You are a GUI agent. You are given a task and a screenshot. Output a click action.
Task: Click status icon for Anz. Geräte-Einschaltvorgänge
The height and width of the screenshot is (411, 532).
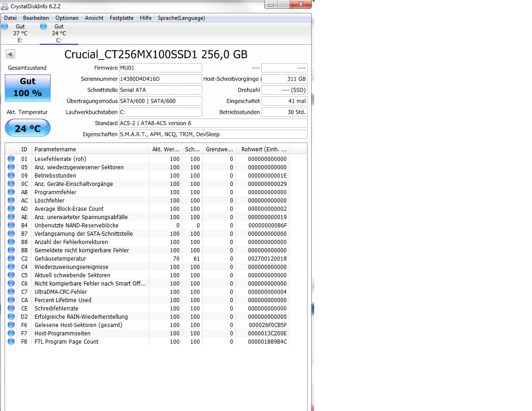11,184
